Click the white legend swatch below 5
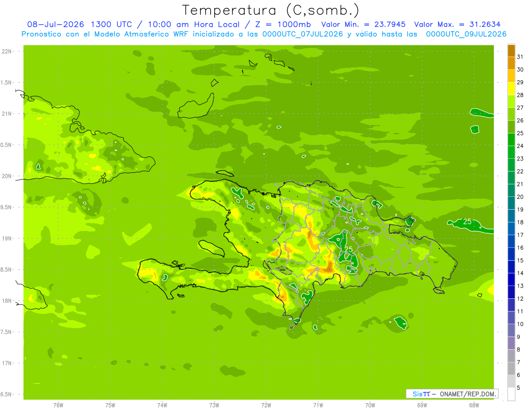The height and width of the screenshot is (411, 532). click(x=511, y=394)
